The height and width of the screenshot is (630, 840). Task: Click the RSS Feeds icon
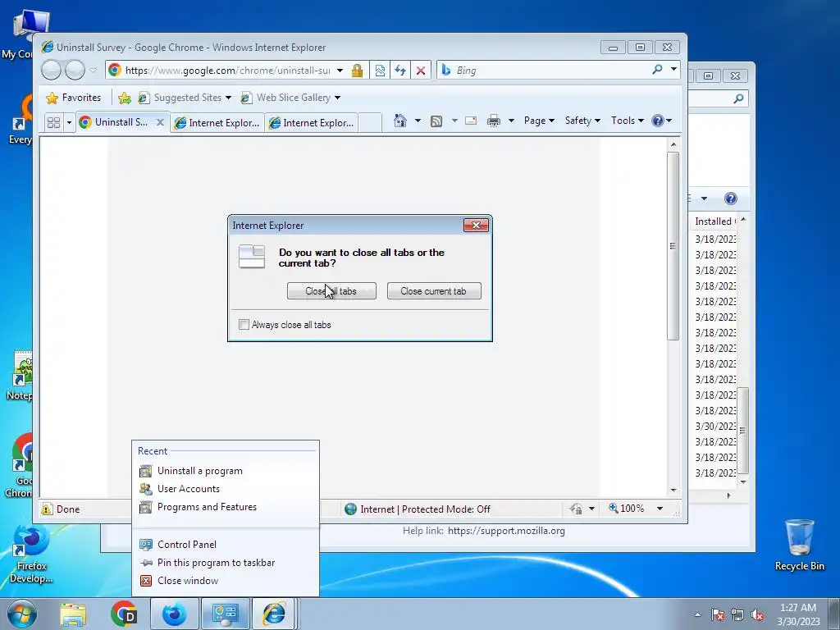tap(436, 121)
